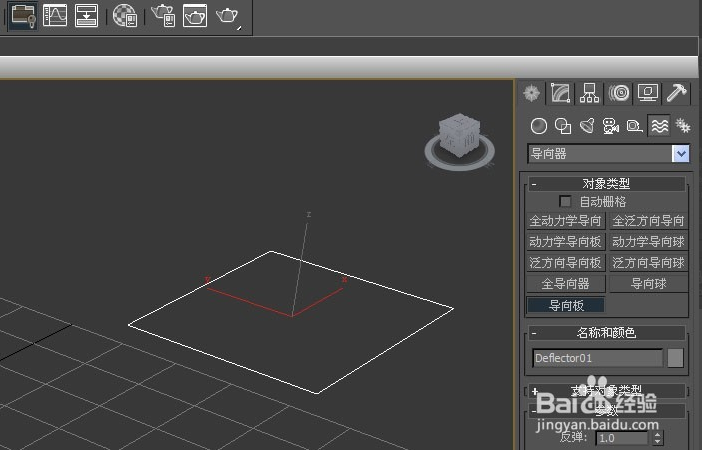
Task: Select the Space Warps waves icon
Action: [659, 126]
